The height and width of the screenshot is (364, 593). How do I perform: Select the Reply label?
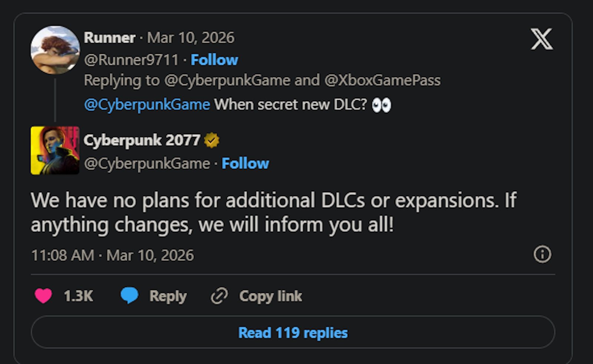pyautogui.click(x=168, y=295)
